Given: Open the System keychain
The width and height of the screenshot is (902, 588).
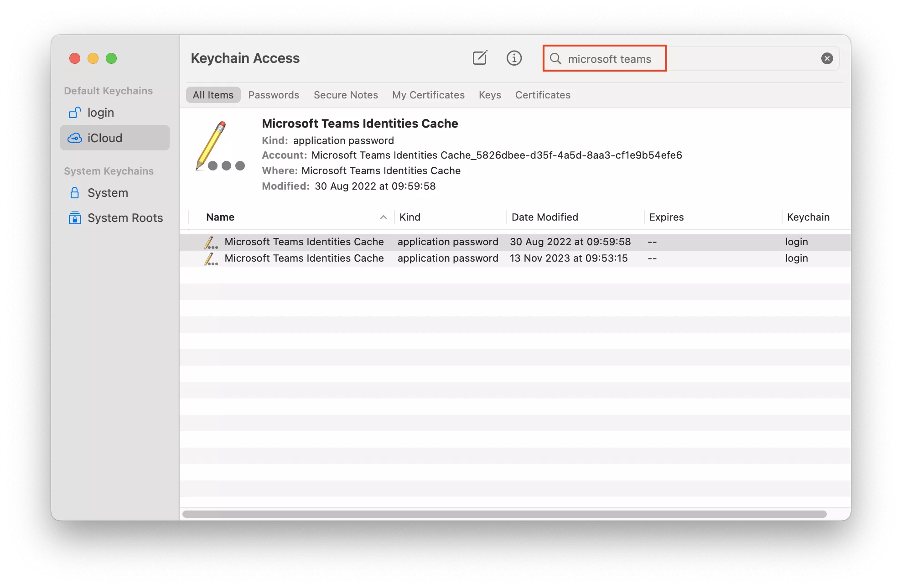Looking at the screenshot, I should pos(108,193).
